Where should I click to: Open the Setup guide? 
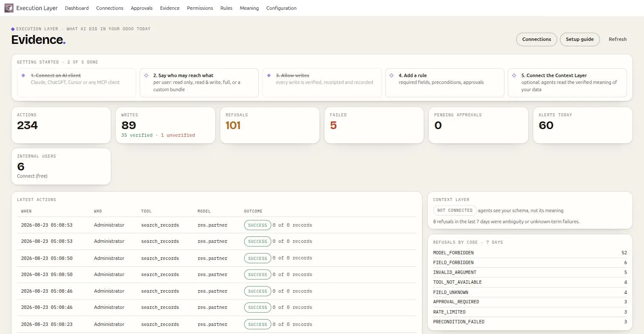coord(580,39)
